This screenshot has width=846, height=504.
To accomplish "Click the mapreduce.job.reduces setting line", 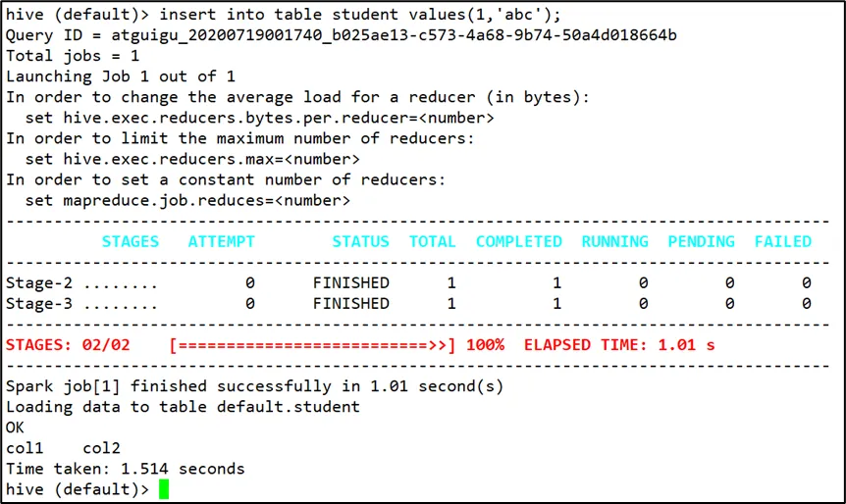I will [187, 200].
